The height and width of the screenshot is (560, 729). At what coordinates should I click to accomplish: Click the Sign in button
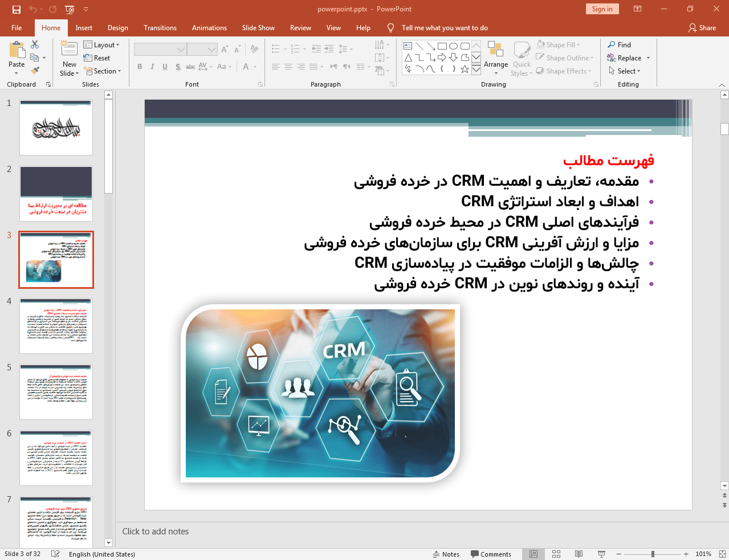[602, 9]
